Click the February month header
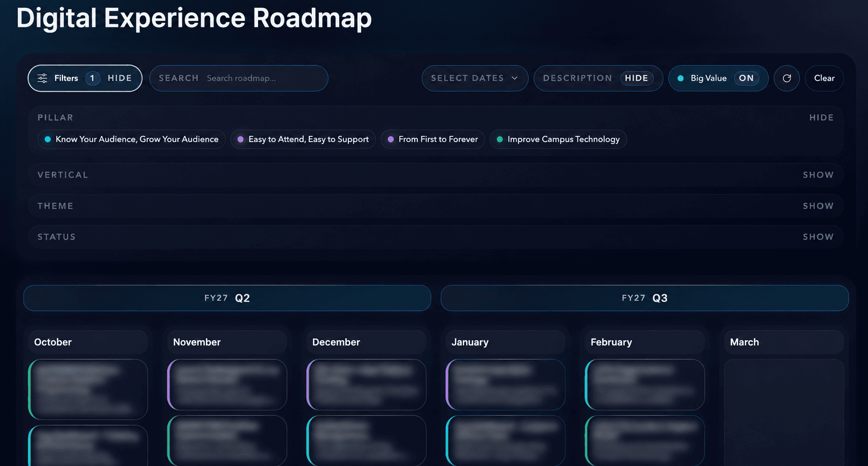The height and width of the screenshot is (466, 868). pyautogui.click(x=645, y=342)
